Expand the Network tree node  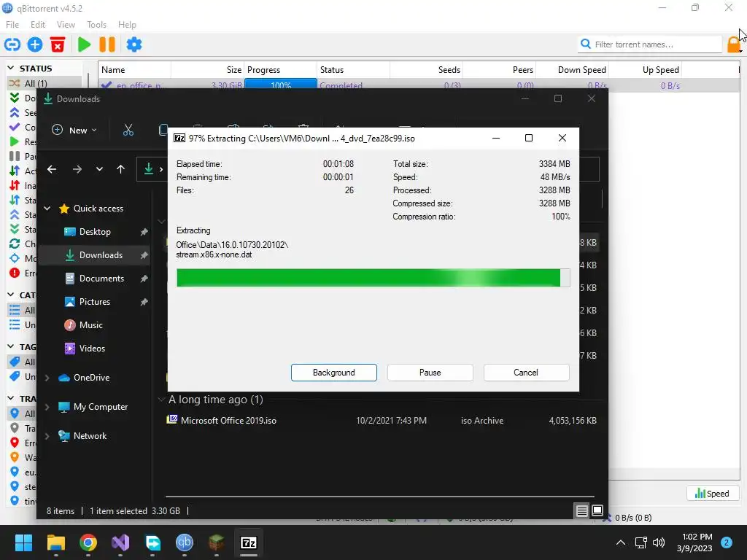(x=47, y=436)
